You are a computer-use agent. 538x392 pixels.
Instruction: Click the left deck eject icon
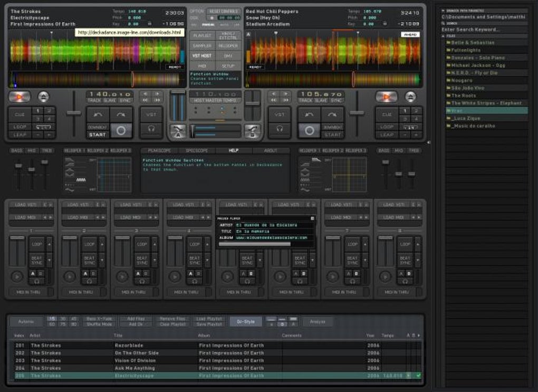pyautogui.click(x=43, y=97)
